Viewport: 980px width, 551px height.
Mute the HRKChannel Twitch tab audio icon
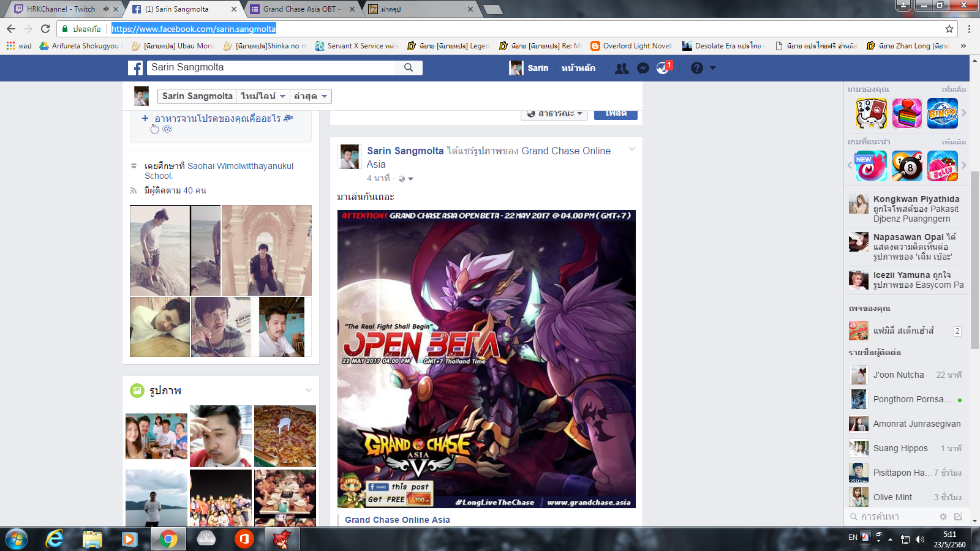pyautogui.click(x=107, y=9)
